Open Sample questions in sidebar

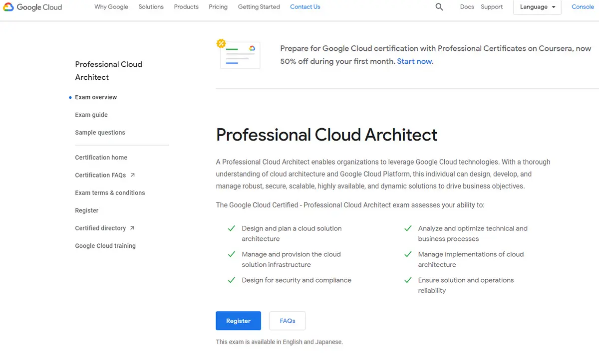pos(100,133)
